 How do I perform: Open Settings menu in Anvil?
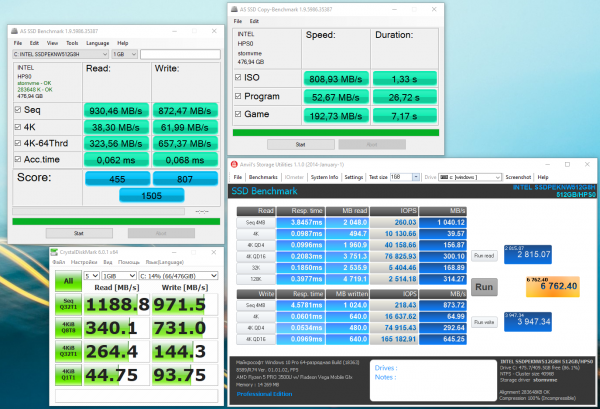(354, 177)
